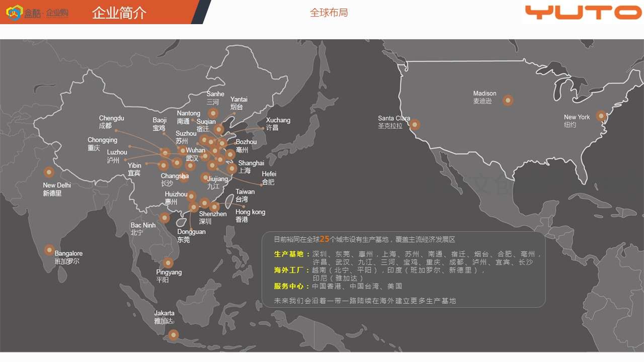Click the New Delhi location marker

tap(49, 172)
